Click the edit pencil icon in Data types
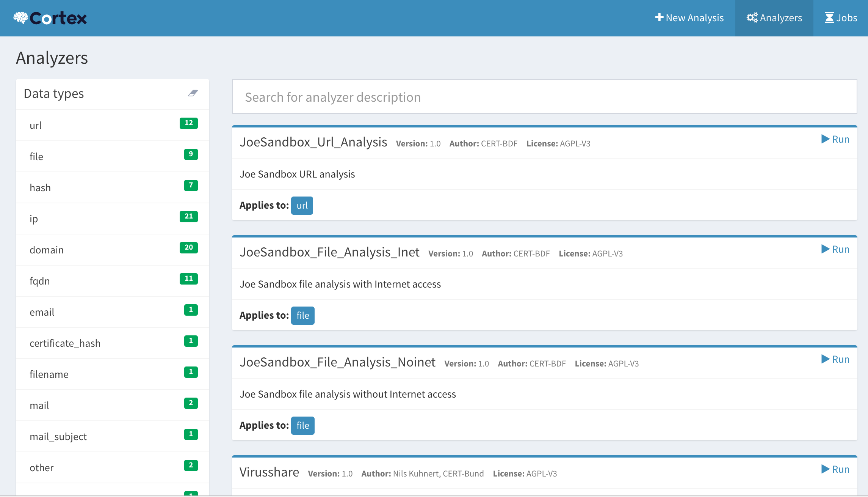 pos(193,94)
